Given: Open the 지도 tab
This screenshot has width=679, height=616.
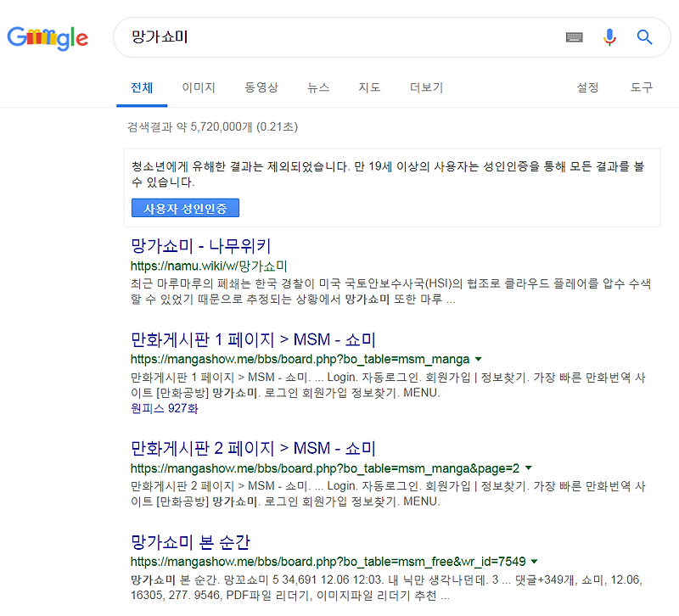Looking at the screenshot, I should (x=369, y=88).
